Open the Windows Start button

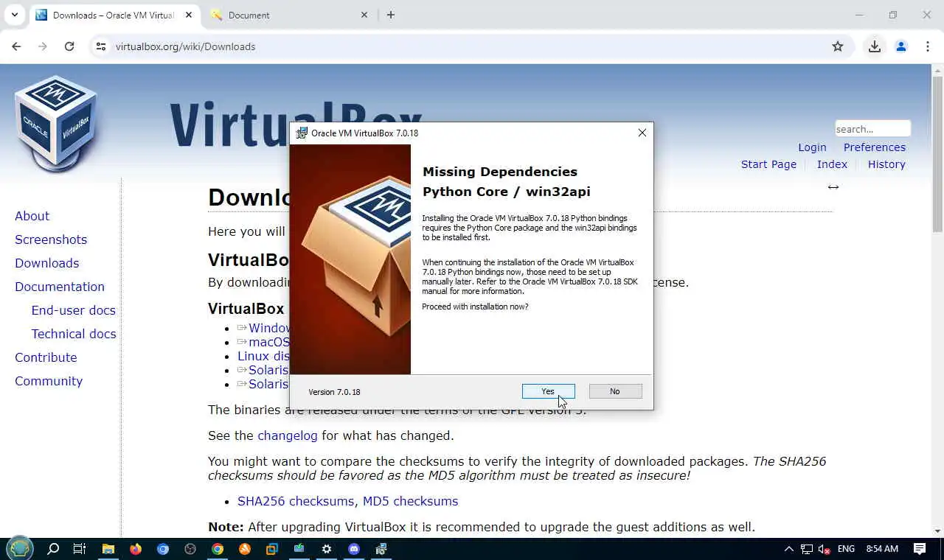[20, 549]
